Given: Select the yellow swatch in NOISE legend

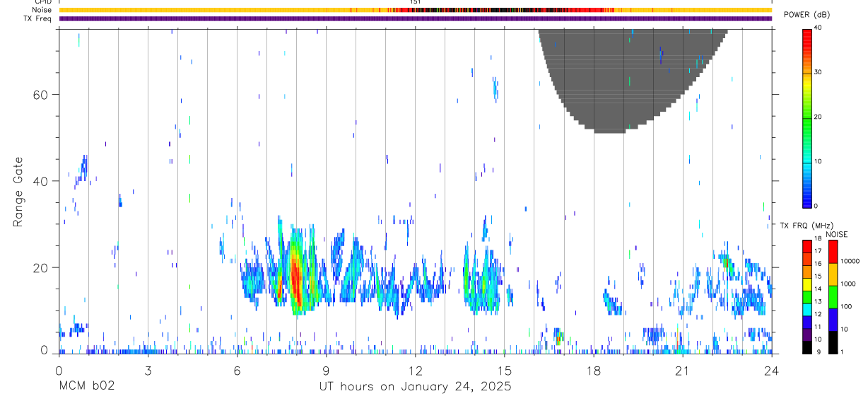Looking at the screenshot, I should coord(833,274).
